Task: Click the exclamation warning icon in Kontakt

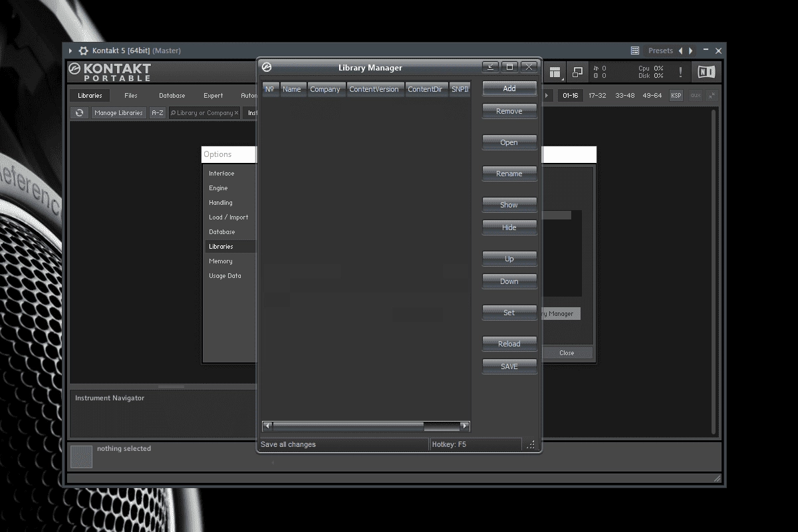Action: pyautogui.click(x=680, y=72)
